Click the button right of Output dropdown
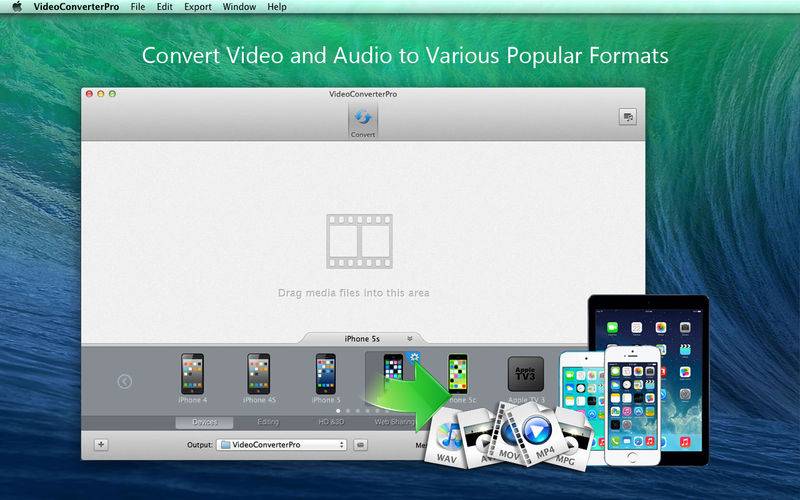This screenshot has height=500, width=800. coord(360,445)
